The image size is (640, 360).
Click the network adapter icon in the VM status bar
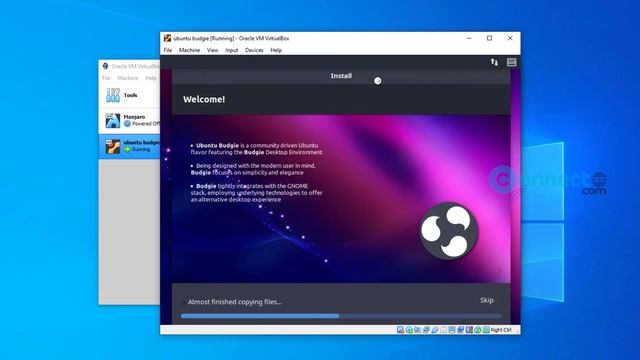tap(426, 330)
